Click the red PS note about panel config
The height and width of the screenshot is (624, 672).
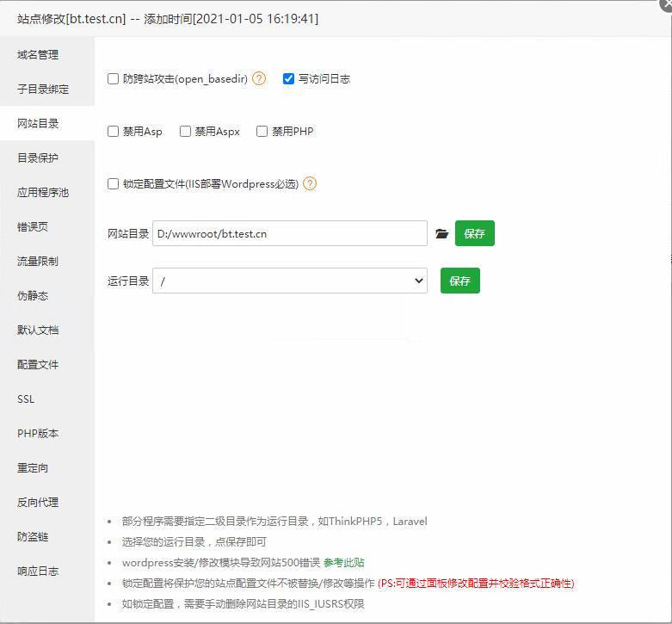pos(476,584)
